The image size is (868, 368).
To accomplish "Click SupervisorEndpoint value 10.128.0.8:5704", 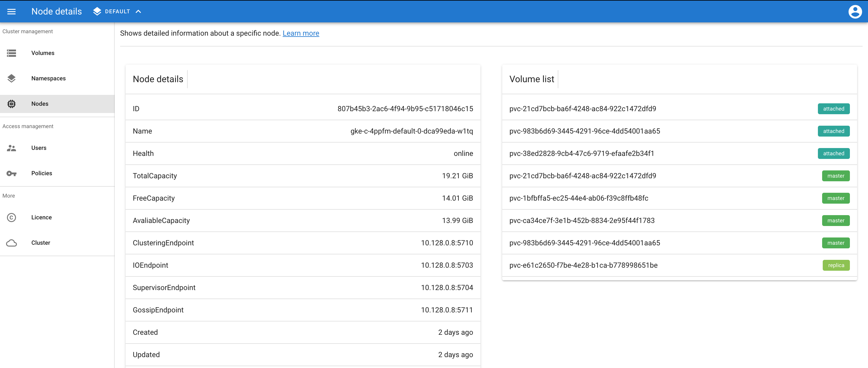I will [447, 288].
